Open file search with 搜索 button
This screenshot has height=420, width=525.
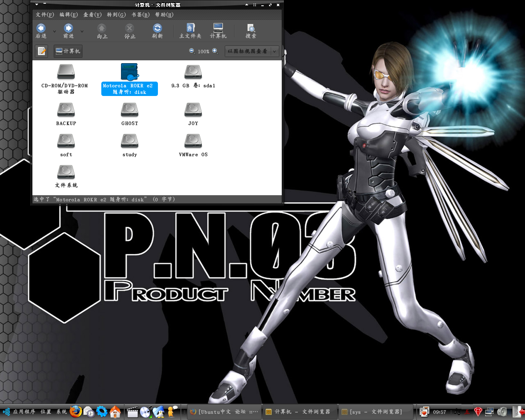[251, 31]
